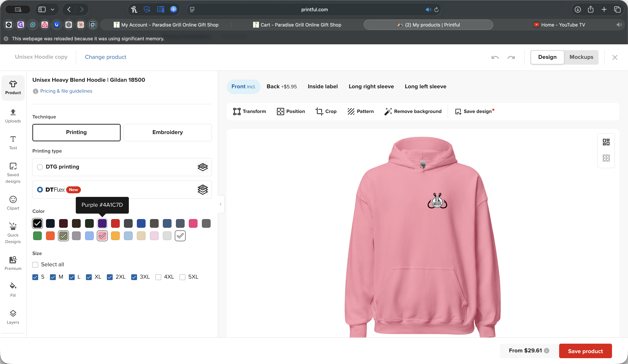This screenshot has width=628, height=364.
Task: Open the Fill tool in sidebar
Action: pos(13,290)
